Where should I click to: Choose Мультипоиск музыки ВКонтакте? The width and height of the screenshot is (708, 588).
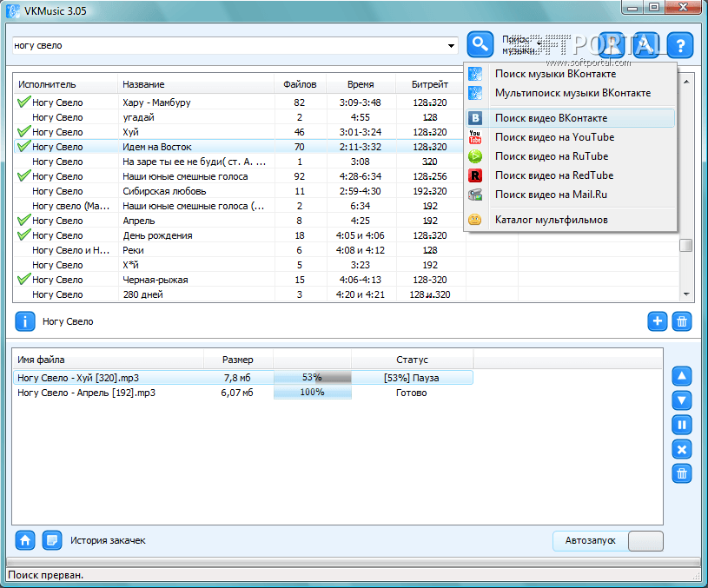(571, 93)
